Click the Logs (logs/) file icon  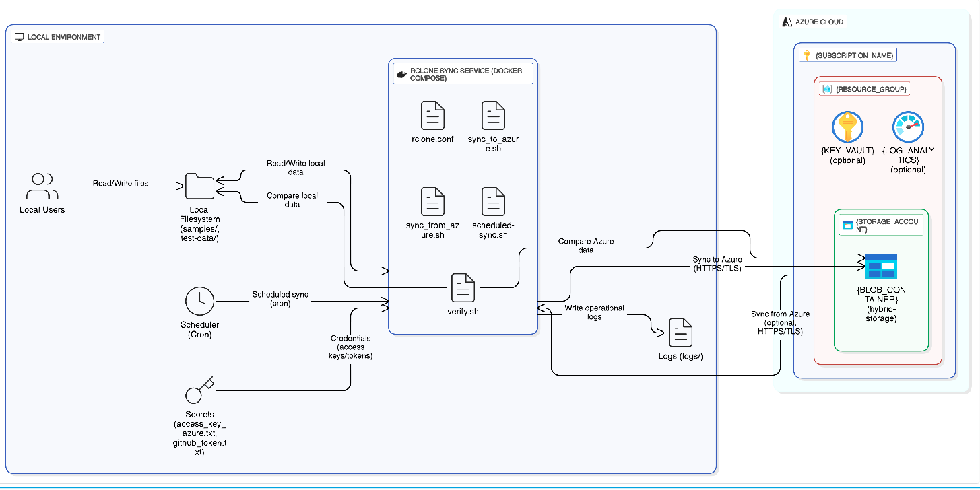point(680,332)
